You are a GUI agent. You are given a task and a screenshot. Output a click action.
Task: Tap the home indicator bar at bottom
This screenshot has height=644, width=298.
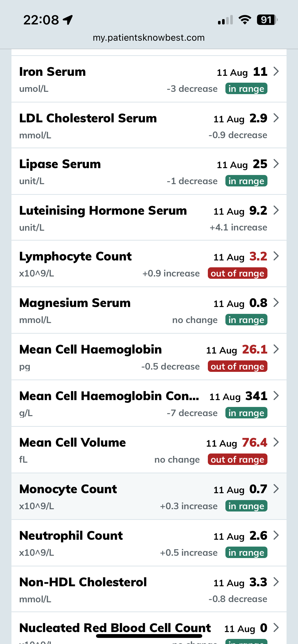click(x=149, y=636)
